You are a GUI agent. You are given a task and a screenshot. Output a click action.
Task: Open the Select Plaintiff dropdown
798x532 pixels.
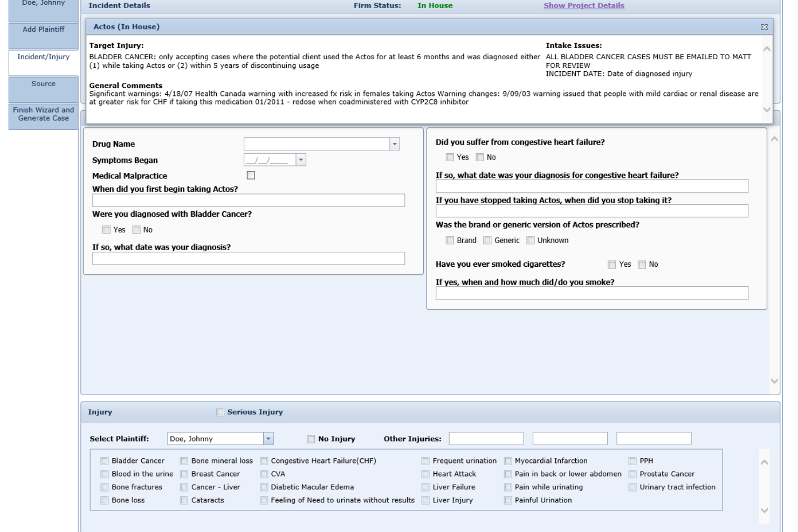[268, 439]
